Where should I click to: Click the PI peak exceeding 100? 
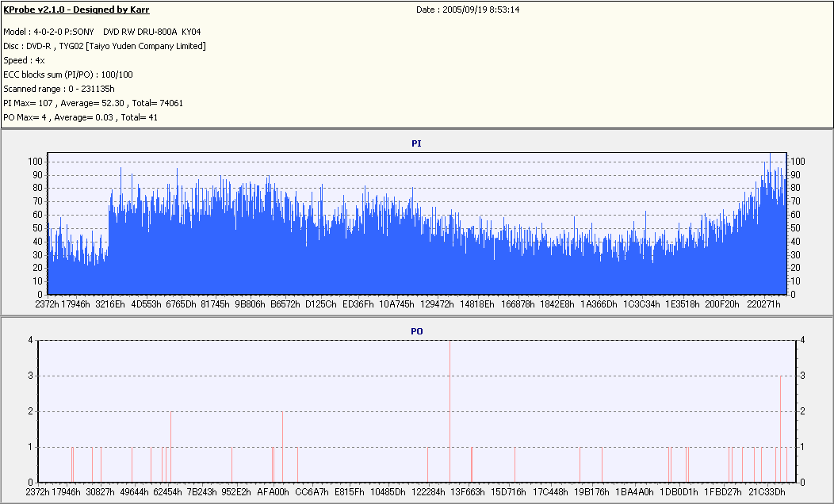[x=770, y=158]
